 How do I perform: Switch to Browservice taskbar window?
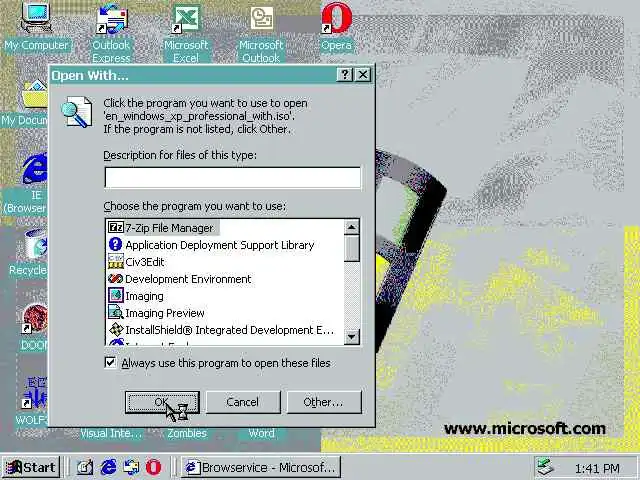(260, 467)
